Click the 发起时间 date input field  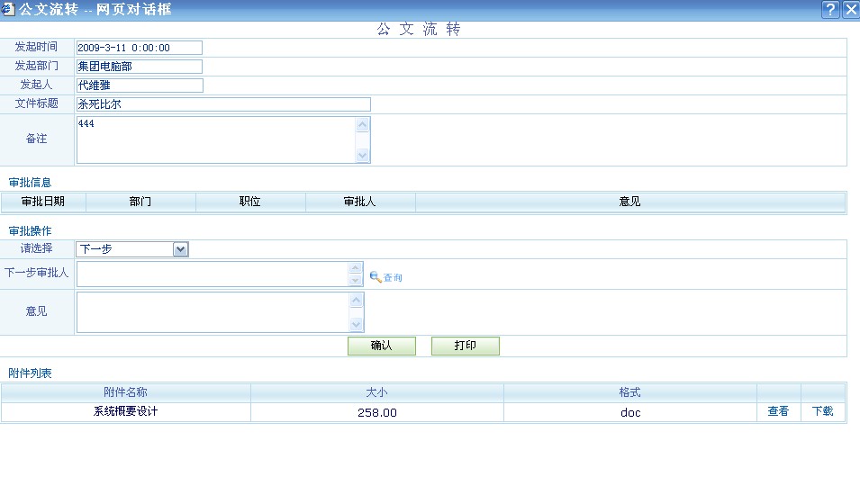point(140,48)
